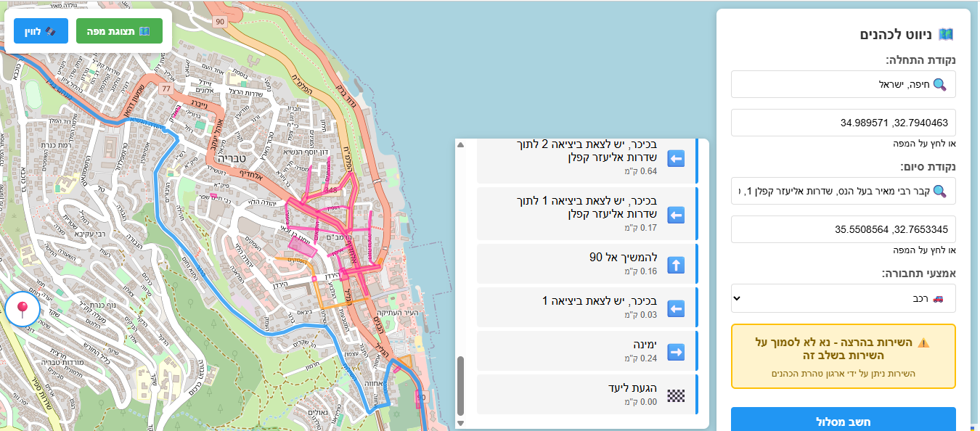Viewport: 980px width, 431px height.
Task: Click straight arrow icon for route 90 step
Action: point(676,265)
